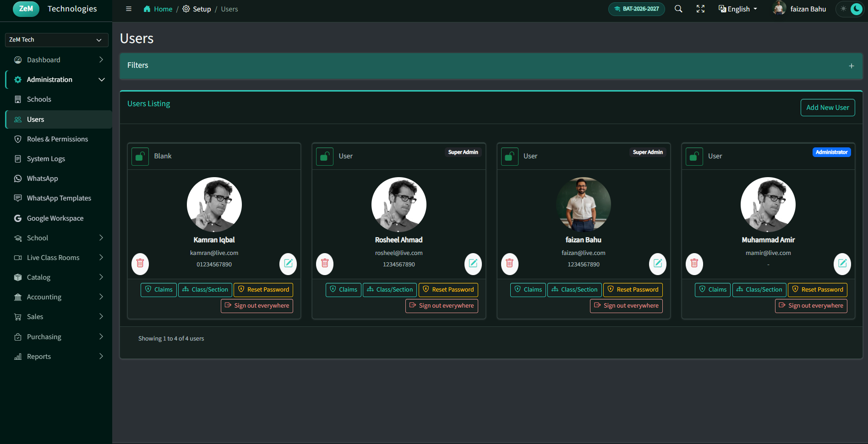
Task: Click the BAT-2026-2027 session badge
Action: point(637,9)
